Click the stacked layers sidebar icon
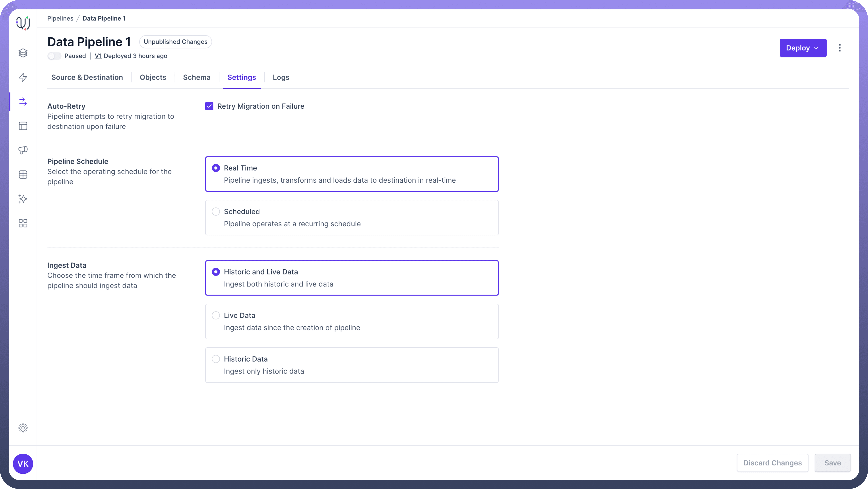Image resolution: width=868 pixels, height=489 pixels. click(23, 53)
